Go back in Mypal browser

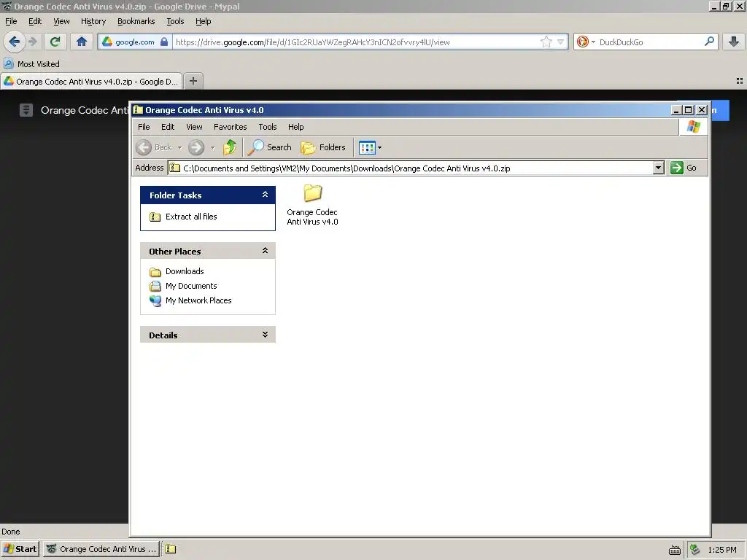[15, 42]
